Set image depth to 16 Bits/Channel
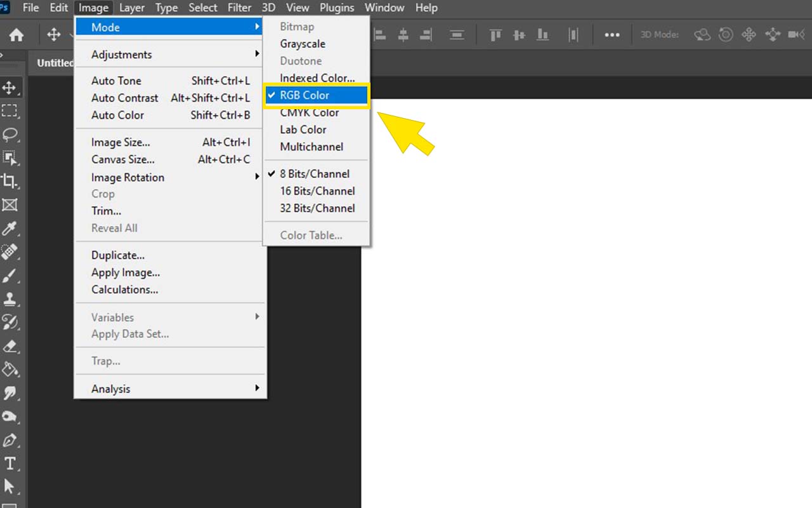 pos(317,190)
